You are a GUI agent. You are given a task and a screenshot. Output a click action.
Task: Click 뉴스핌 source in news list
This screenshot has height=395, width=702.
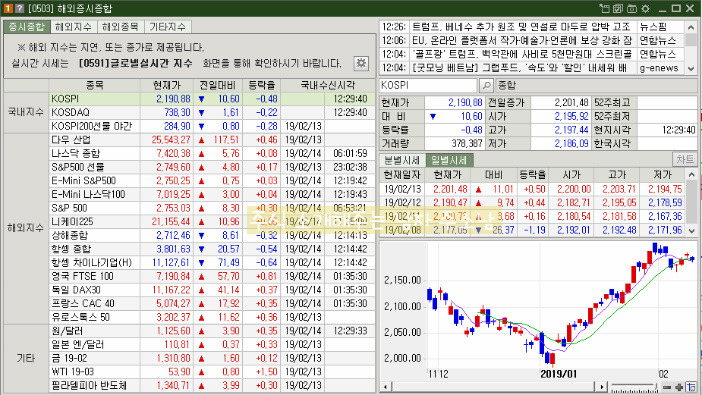pyautogui.click(x=653, y=27)
